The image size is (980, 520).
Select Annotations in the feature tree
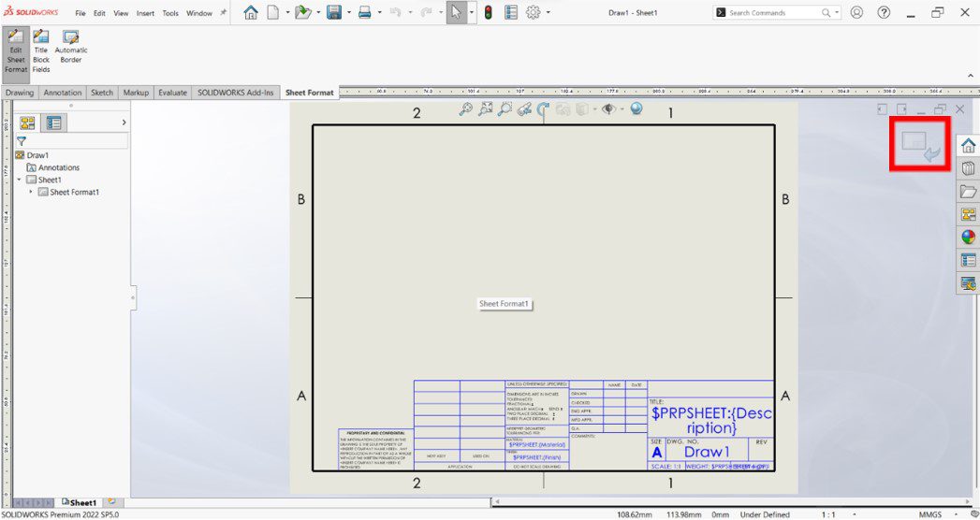pyautogui.click(x=58, y=167)
